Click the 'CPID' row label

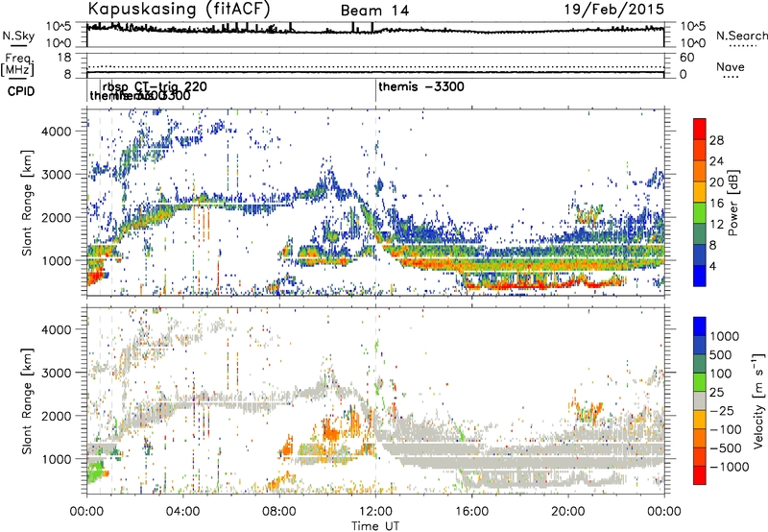pos(21,91)
